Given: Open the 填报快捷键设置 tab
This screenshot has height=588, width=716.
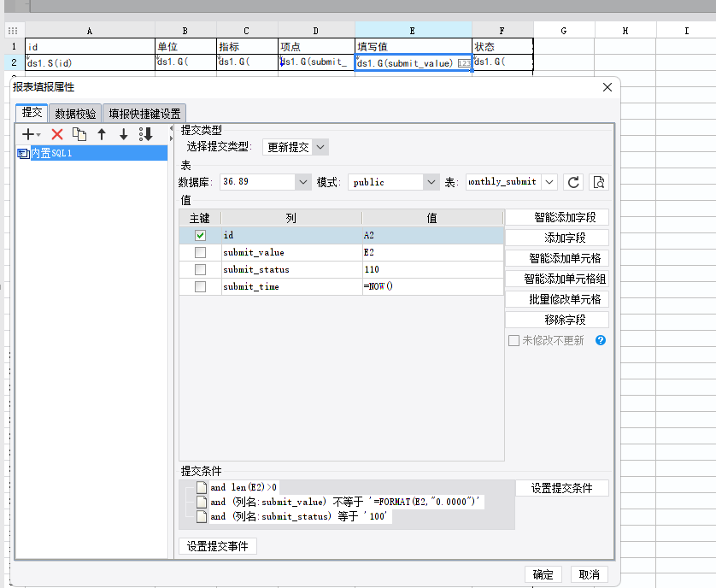Looking at the screenshot, I should 144,114.
